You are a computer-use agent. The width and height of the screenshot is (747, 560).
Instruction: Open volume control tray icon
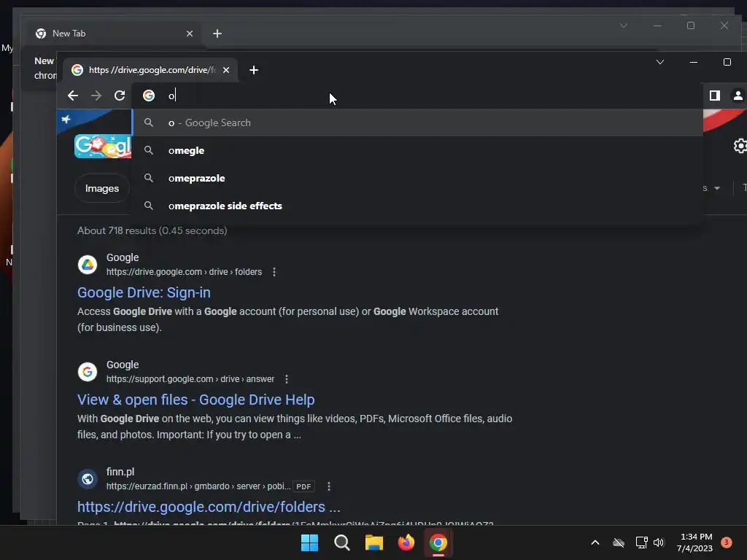click(x=659, y=542)
